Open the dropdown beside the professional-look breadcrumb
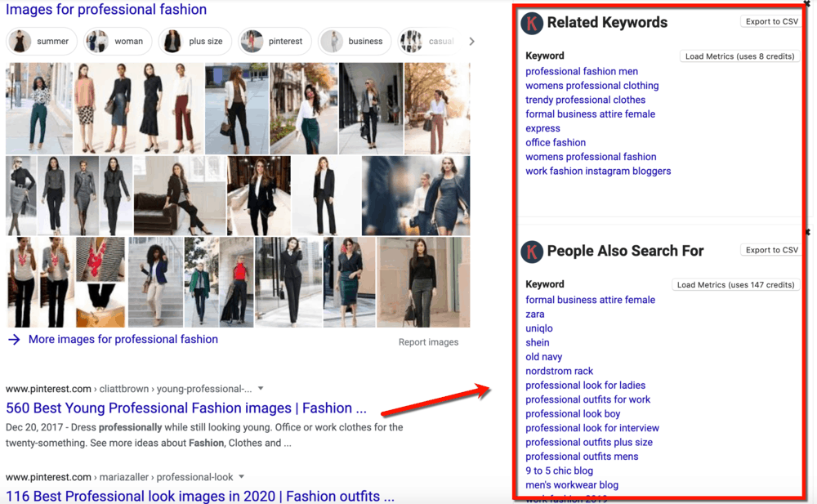The height and width of the screenshot is (504, 817). (x=241, y=476)
